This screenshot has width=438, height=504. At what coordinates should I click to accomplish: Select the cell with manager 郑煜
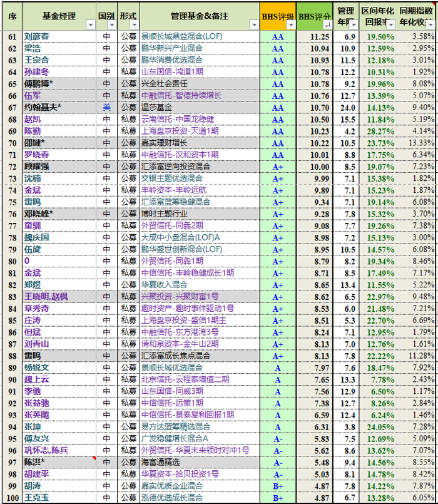(59, 285)
